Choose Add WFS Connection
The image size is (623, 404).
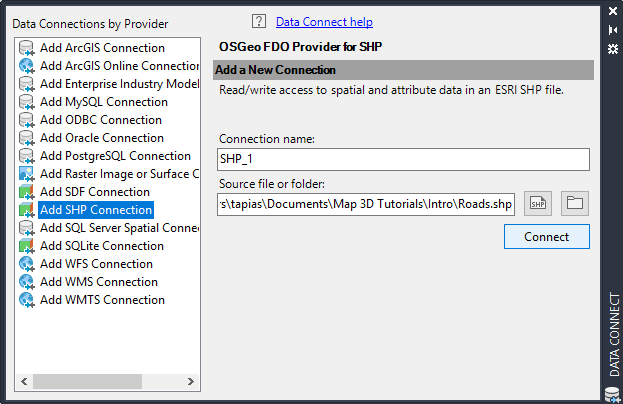pos(96,264)
